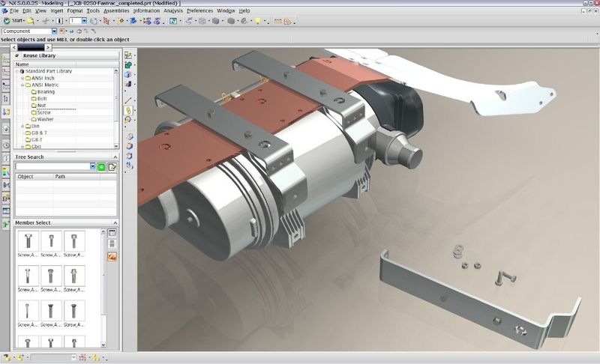Click the clock History tab in resource bar
Viewport: 600px width, 364px height.
[x=6, y=145]
